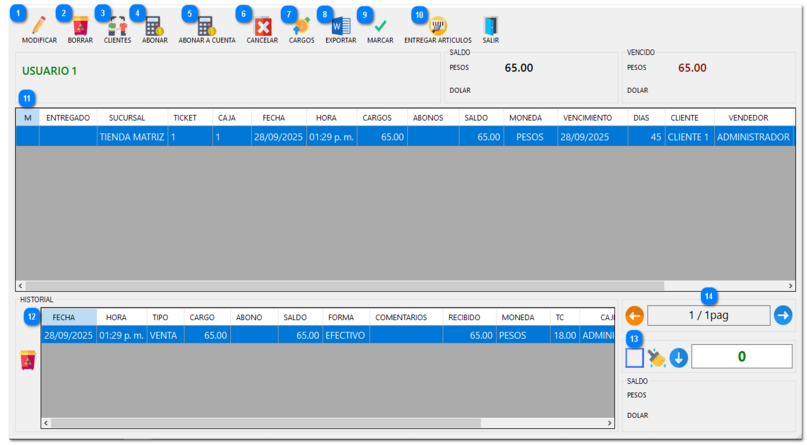The image size is (807, 445).
Task: Go to previous page with orange arrow
Action: coord(634,316)
